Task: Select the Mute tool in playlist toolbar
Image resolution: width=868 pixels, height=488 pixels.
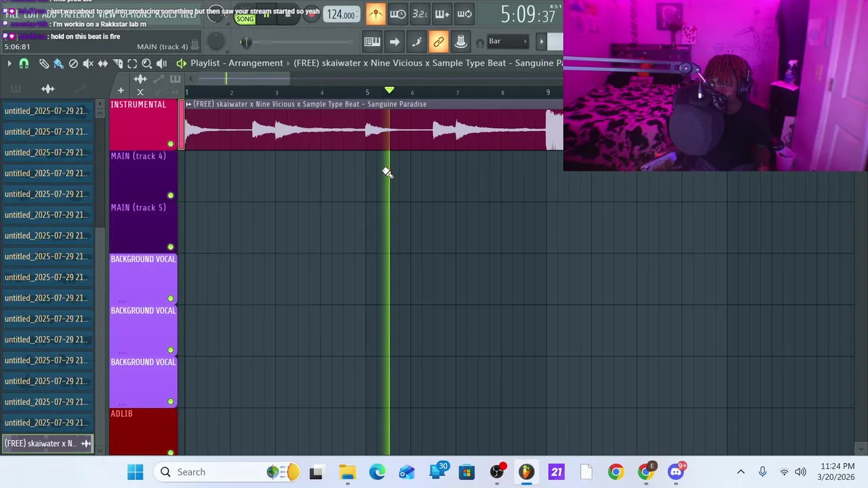Action: pyautogui.click(x=88, y=64)
